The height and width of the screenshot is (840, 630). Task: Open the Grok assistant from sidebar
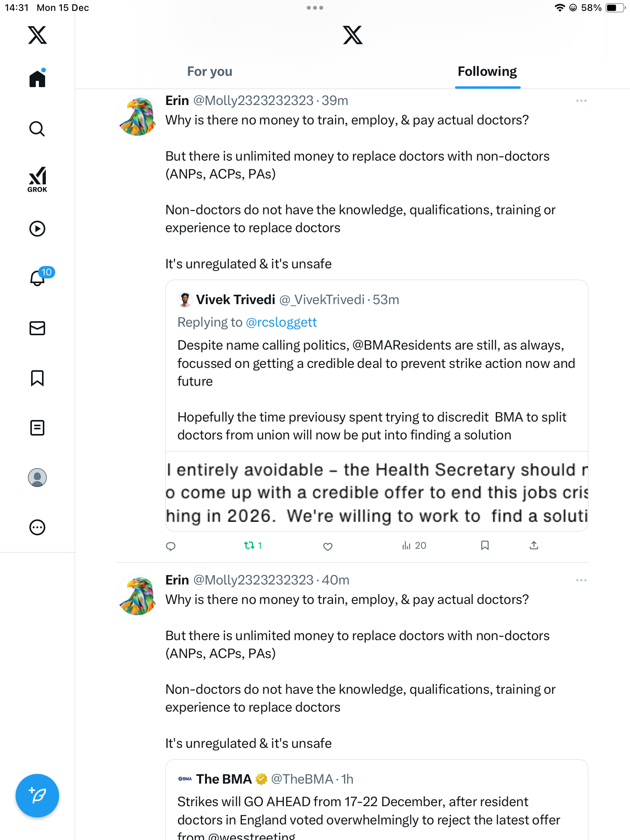pos(37,179)
